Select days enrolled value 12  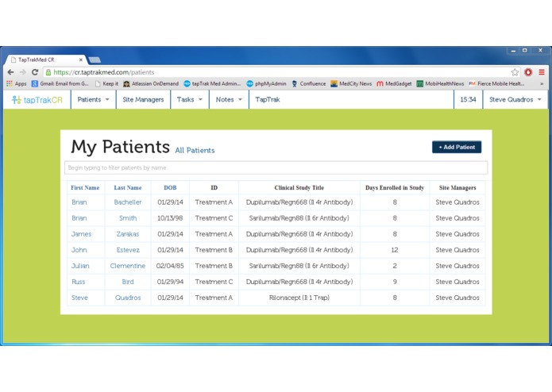[x=395, y=250]
